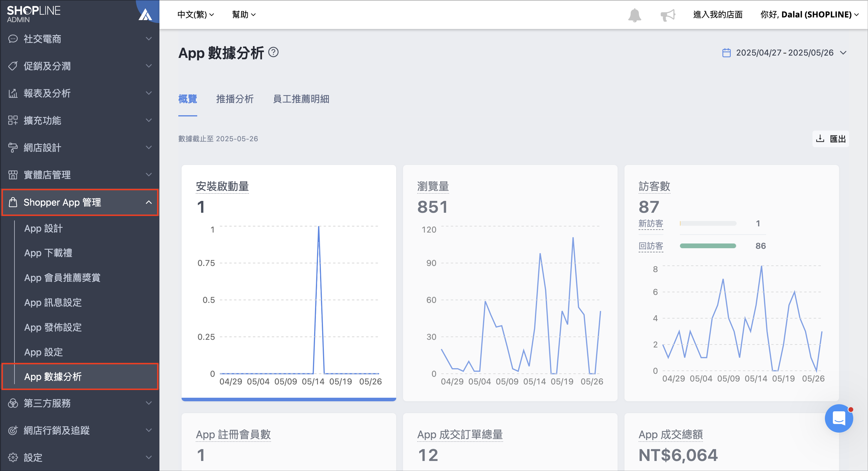This screenshot has width=868, height=471.
Task: Click the green 回訪客 progress bar
Action: tap(708, 246)
